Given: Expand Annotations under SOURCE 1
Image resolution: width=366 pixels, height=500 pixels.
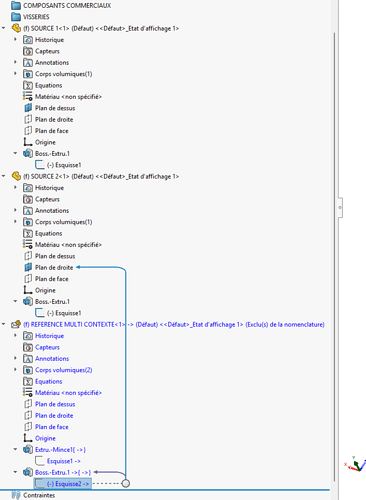Looking at the screenshot, I should pos(15,62).
